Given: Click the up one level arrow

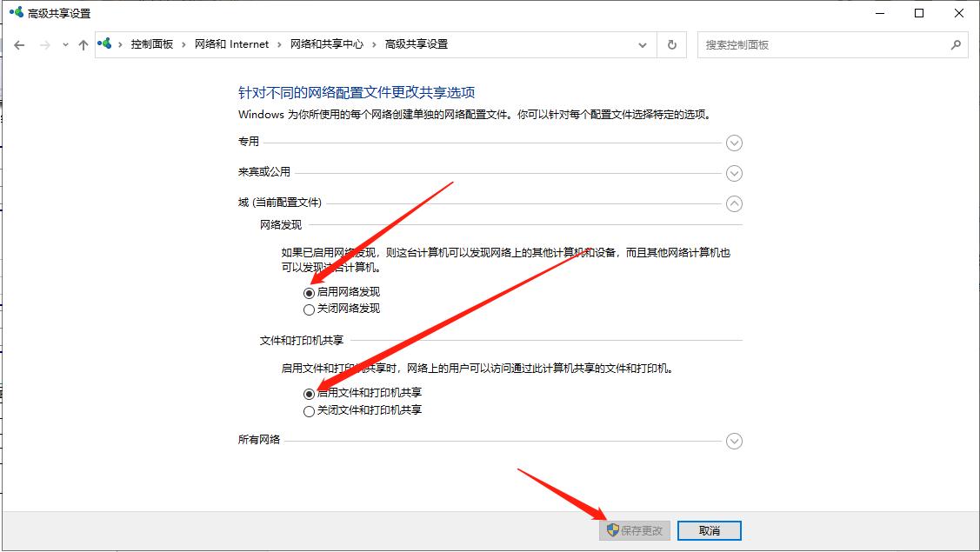Looking at the screenshot, I should [83, 44].
